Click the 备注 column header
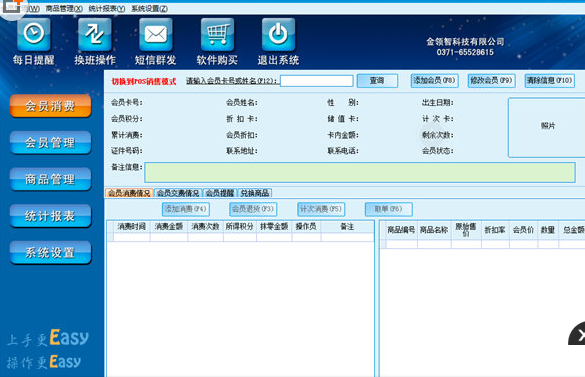The height and width of the screenshot is (377, 585). (x=347, y=227)
